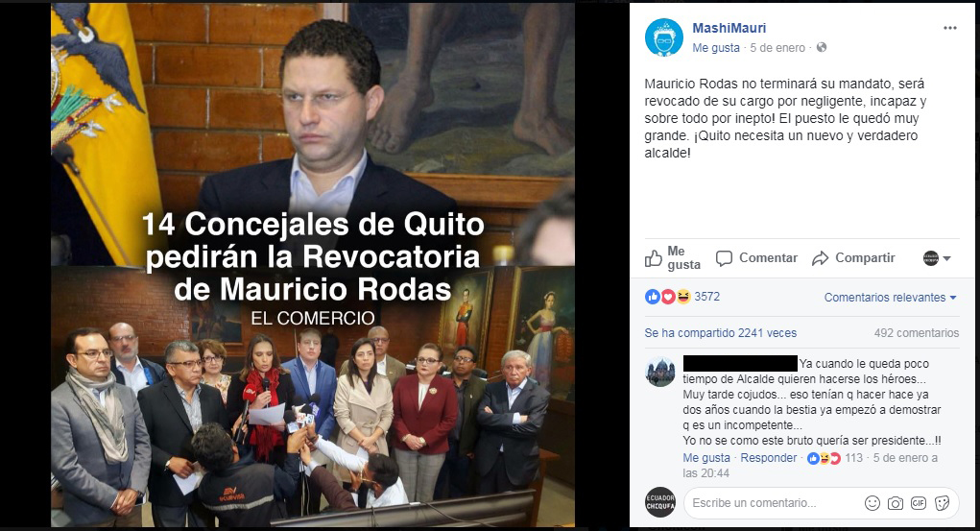Open the 3572 reactions count
The height and width of the screenshot is (531, 980).
click(x=706, y=297)
